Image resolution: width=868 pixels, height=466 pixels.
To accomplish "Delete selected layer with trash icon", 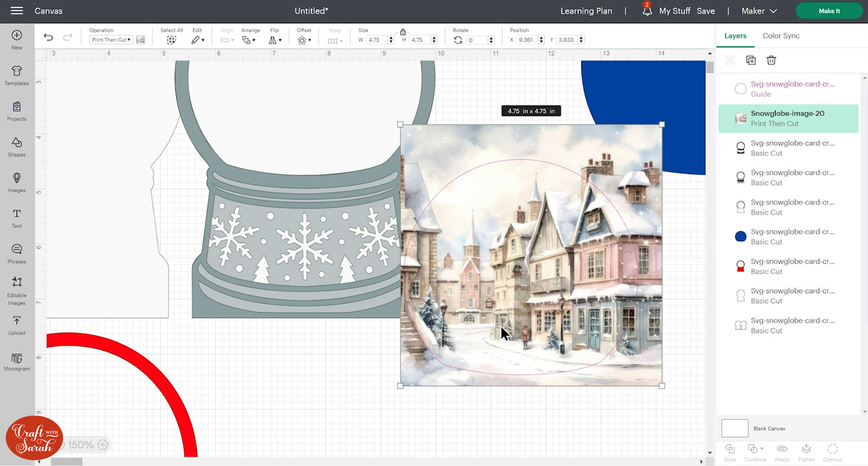I will pos(771,60).
